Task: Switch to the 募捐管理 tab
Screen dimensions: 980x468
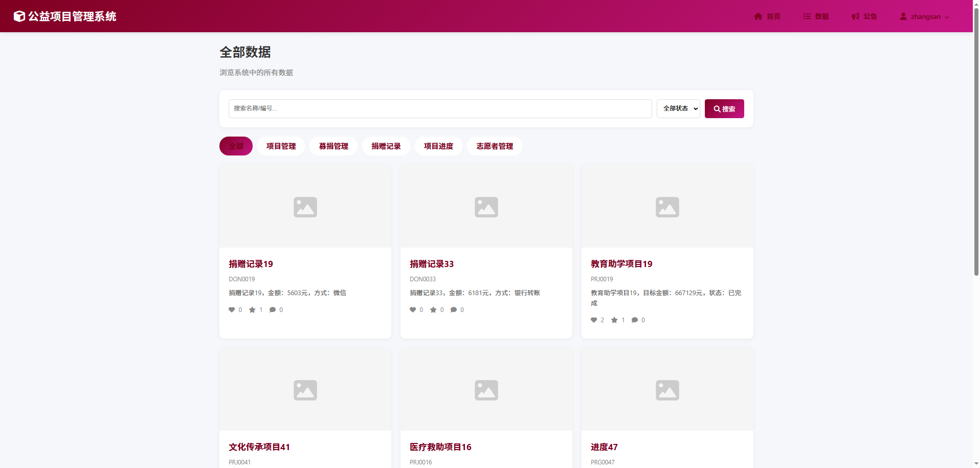Action: coord(333,146)
